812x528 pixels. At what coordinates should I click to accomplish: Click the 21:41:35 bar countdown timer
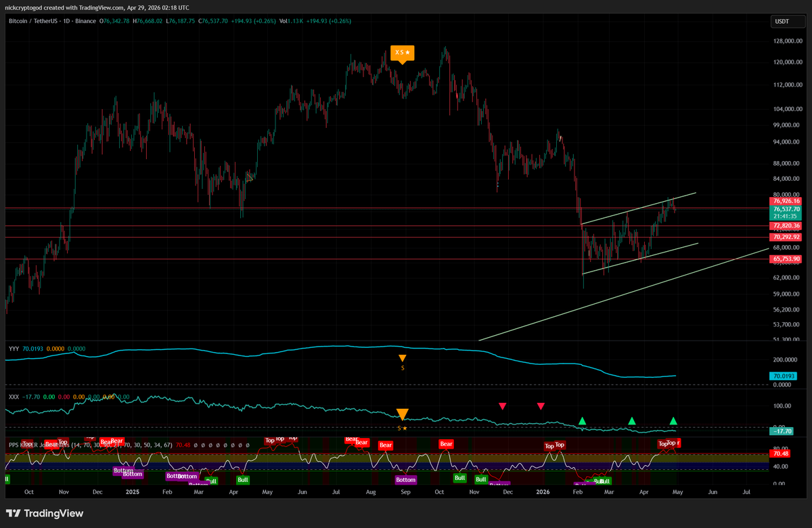(786, 217)
